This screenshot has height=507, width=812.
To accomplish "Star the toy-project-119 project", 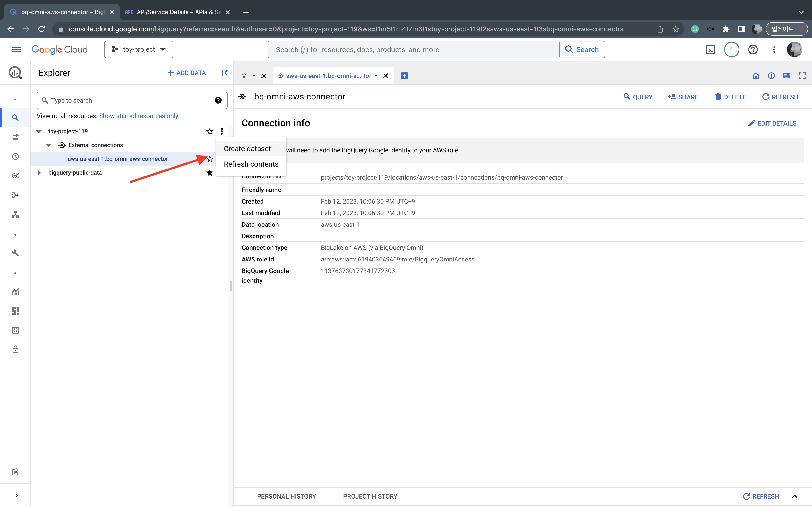I will tap(210, 131).
